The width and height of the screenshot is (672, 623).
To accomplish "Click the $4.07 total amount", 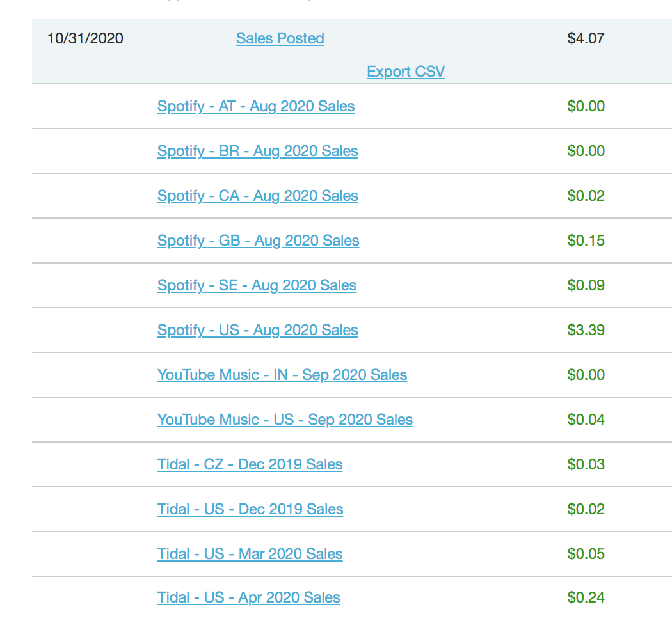I will click(x=586, y=38).
